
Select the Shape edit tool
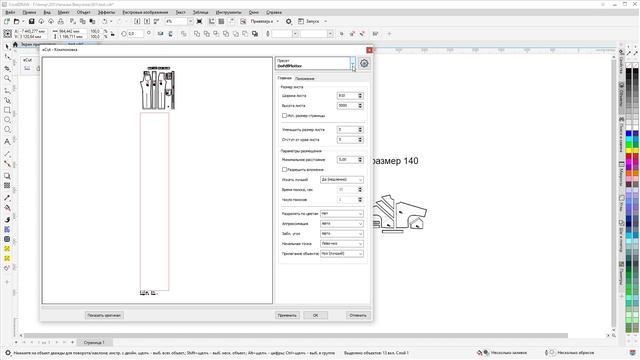(x=7, y=57)
